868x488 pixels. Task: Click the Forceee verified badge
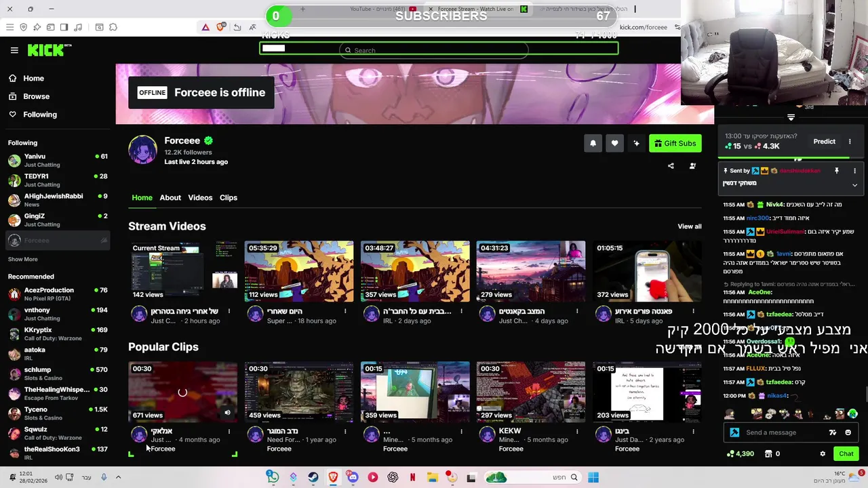pos(208,141)
